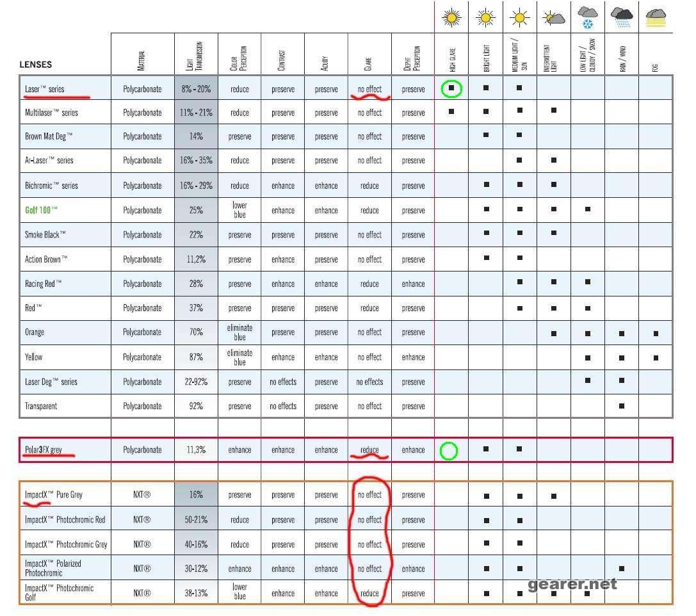Click the 50-21% light transmission value

[x=196, y=519]
